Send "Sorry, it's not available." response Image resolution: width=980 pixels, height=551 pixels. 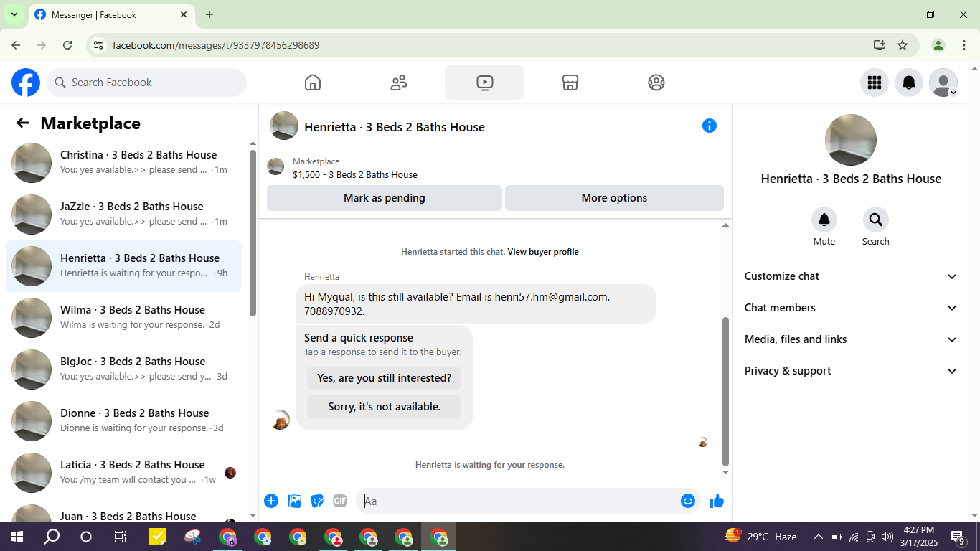(x=385, y=407)
